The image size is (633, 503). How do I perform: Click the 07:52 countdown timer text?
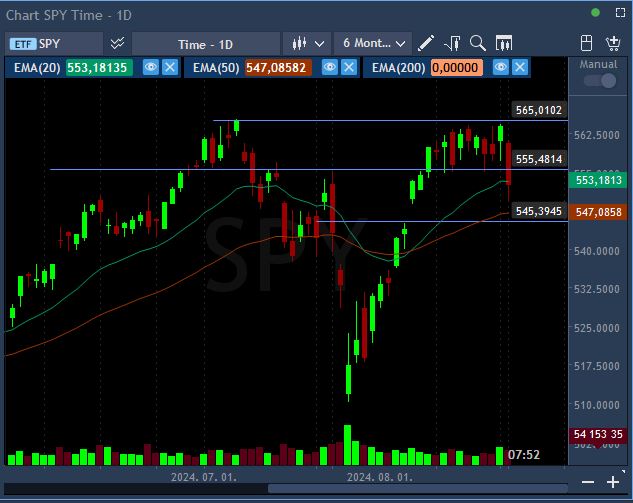pyautogui.click(x=524, y=455)
